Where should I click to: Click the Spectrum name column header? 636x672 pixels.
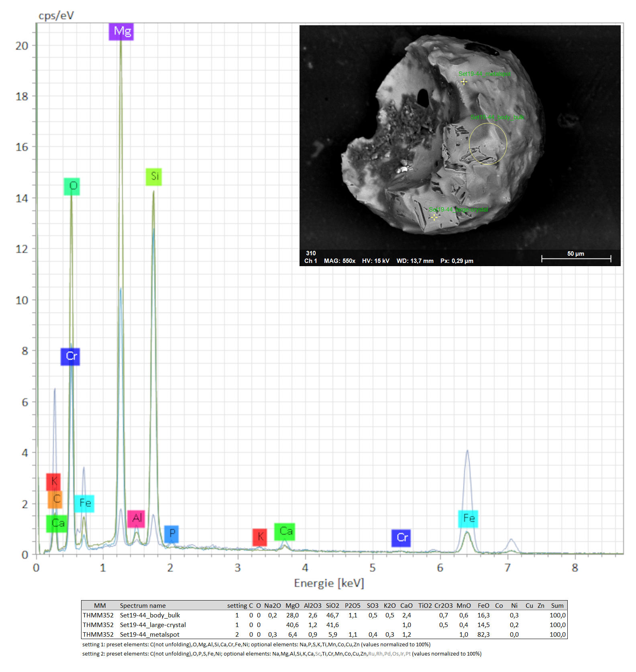click(x=143, y=605)
